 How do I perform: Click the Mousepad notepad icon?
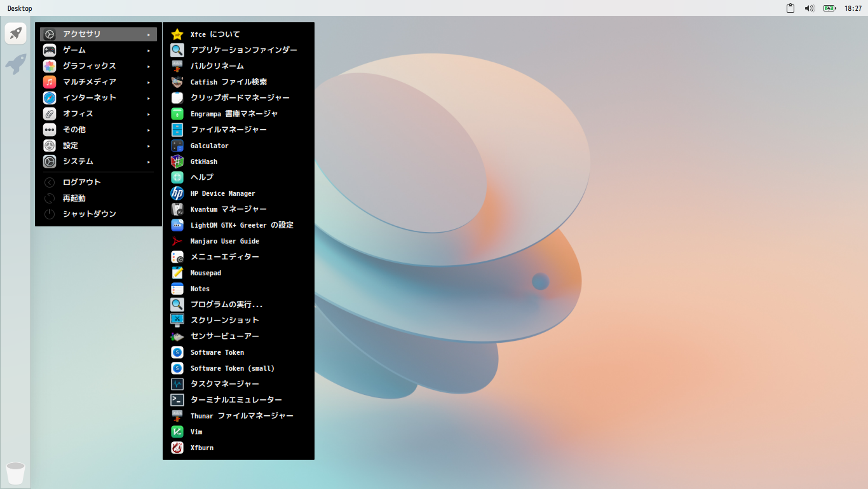(x=177, y=273)
